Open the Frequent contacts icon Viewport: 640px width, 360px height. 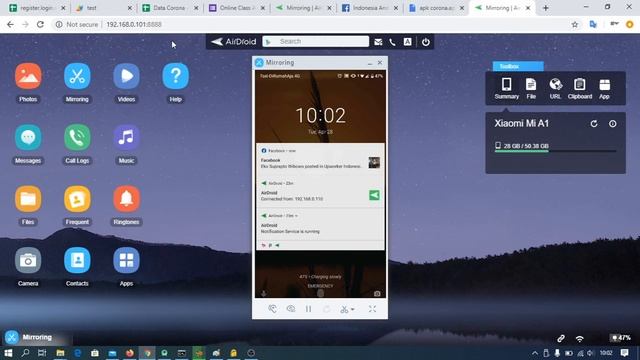click(77, 199)
